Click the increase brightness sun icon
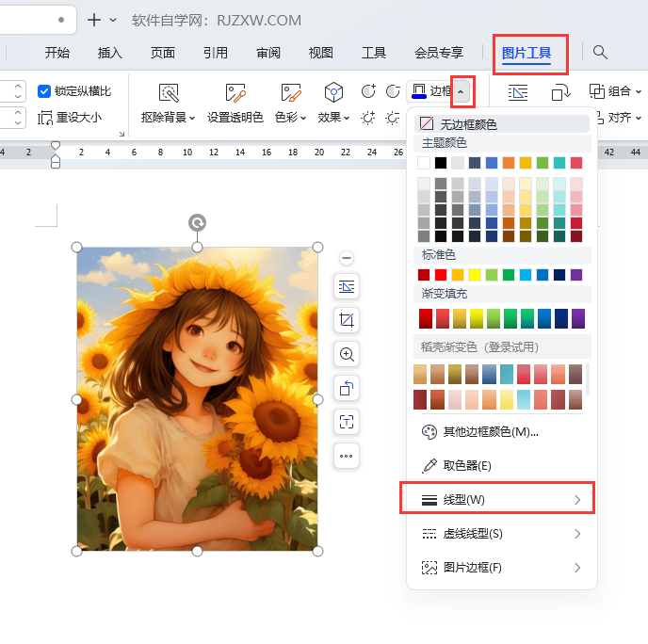The width and height of the screenshot is (648, 644). (368, 118)
